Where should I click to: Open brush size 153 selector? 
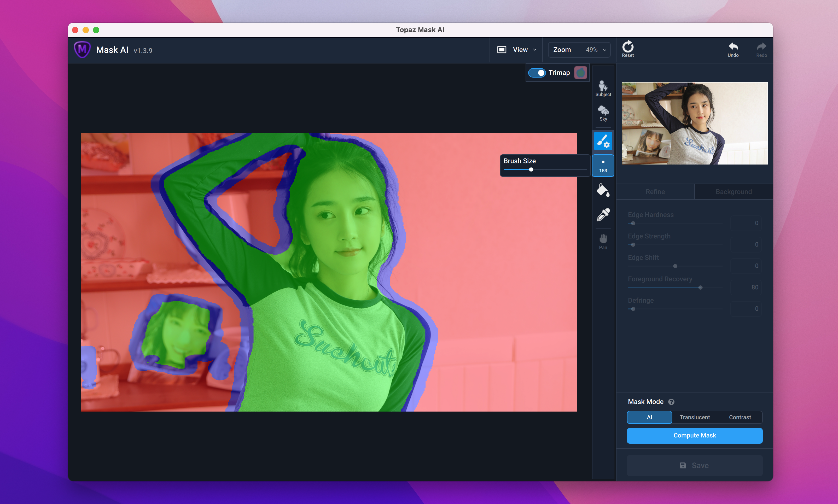tap(603, 166)
